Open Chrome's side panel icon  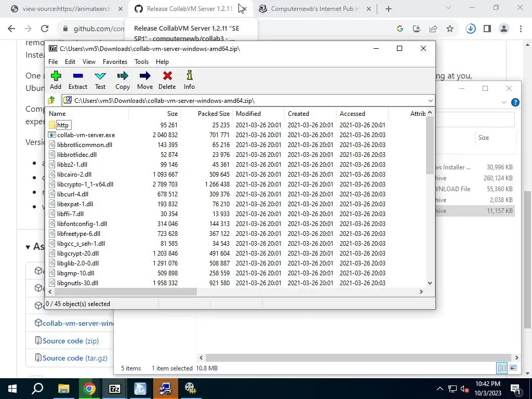tap(487, 29)
